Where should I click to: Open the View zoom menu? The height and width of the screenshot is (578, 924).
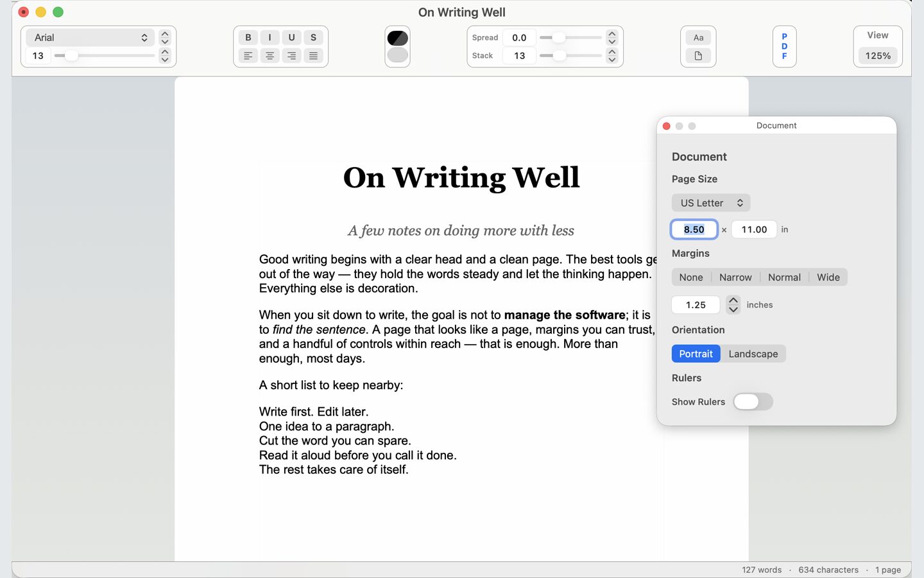coord(878,35)
